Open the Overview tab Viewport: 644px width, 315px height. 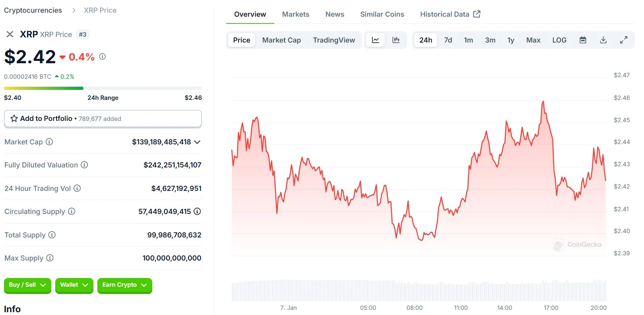tap(250, 14)
